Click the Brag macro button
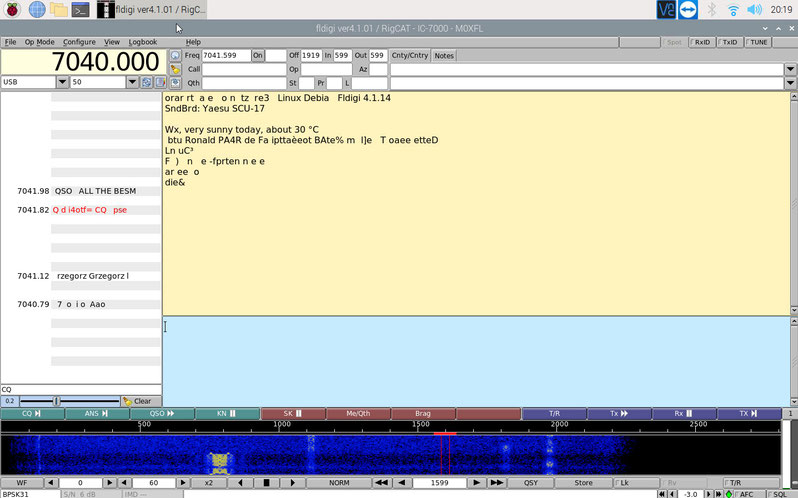Image resolution: width=798 pixels, height=498 pixels. 423,414
